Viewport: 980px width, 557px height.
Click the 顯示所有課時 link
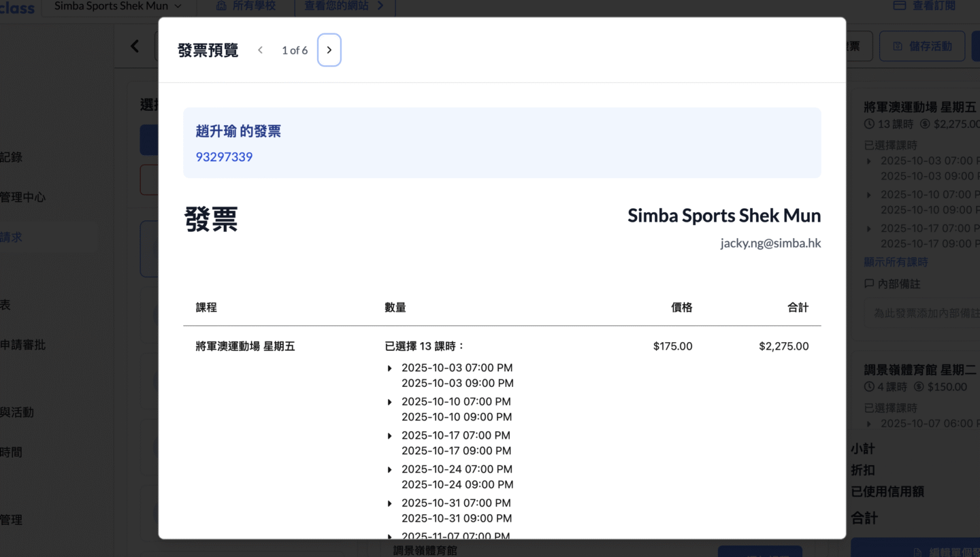[896, 262]
